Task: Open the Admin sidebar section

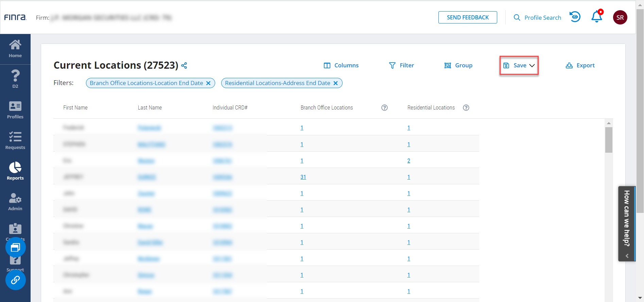Action: [15, 202]
